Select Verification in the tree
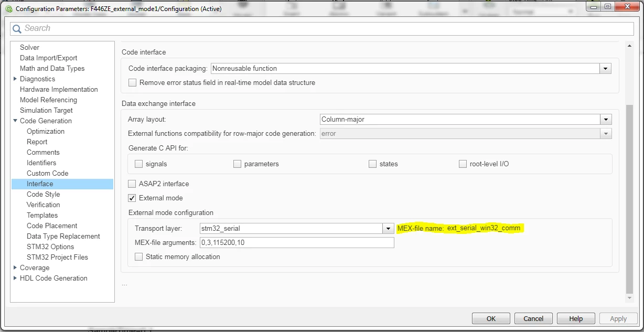 [43, 205]
